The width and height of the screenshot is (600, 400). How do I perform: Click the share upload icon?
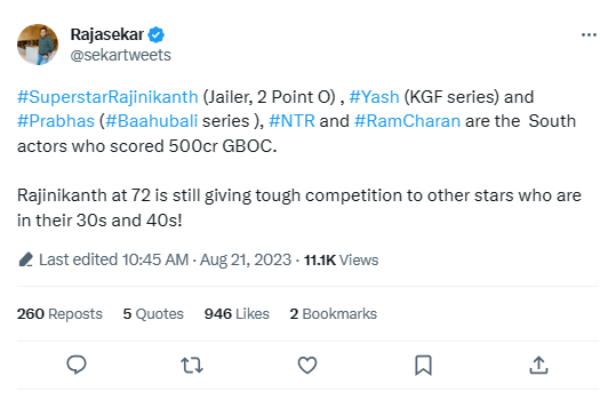tap(538, 364)
